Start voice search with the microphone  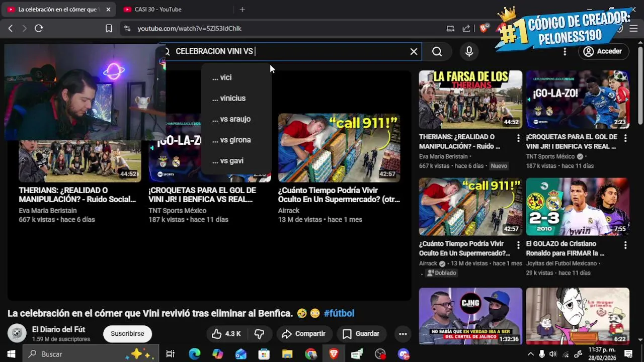tap(469, 51)
